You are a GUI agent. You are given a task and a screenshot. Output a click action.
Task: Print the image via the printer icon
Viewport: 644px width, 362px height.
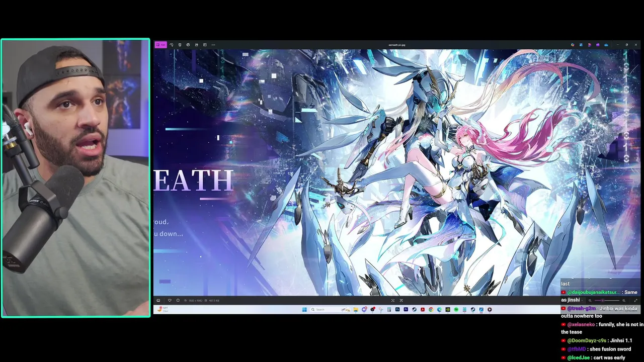click(x=188, y=45)
